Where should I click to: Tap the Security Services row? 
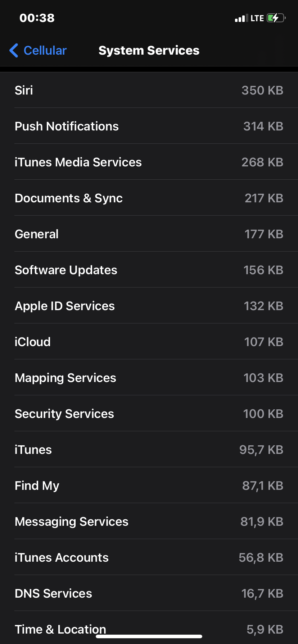click(x=149, y=414)
